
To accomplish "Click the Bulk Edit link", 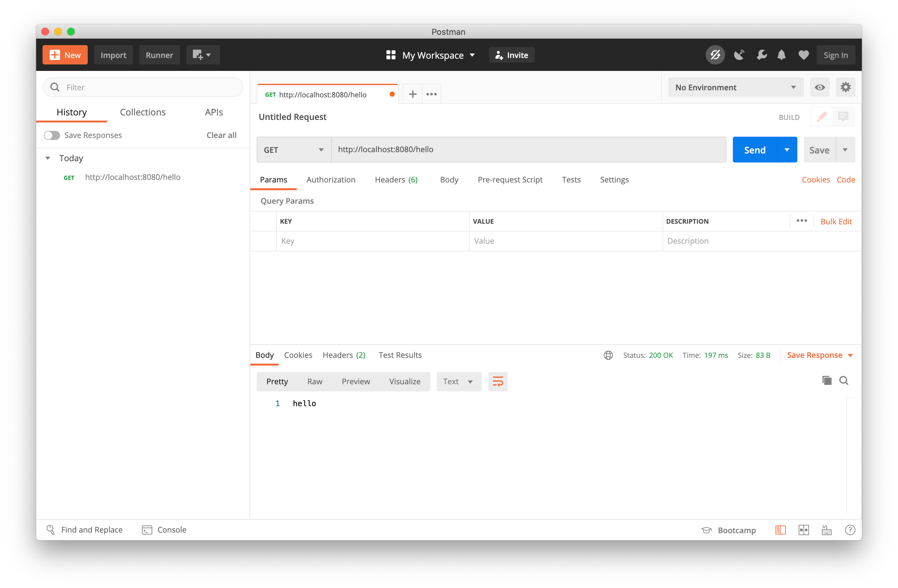I will [836, 221].
